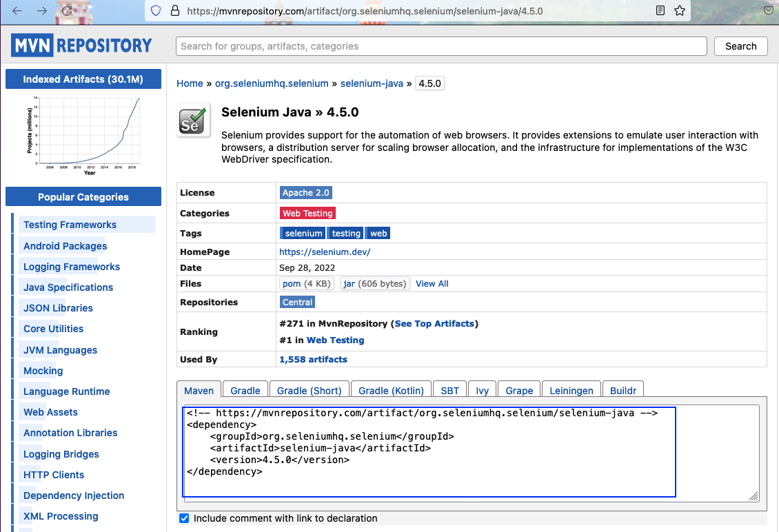Screen dimensions: 779x532
Task: Switch to the Gradle (Kotlin) tab
Action: point(391,391)
